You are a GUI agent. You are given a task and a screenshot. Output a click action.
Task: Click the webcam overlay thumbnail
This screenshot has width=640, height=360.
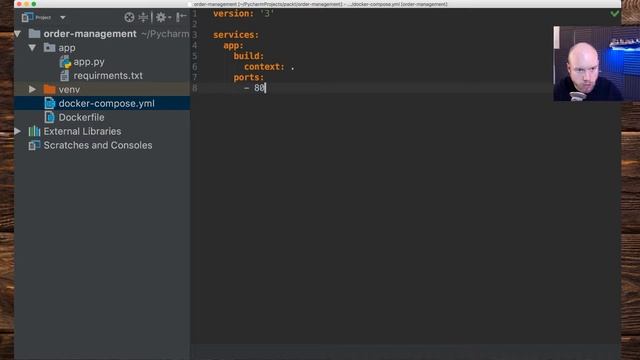point(596,64)
